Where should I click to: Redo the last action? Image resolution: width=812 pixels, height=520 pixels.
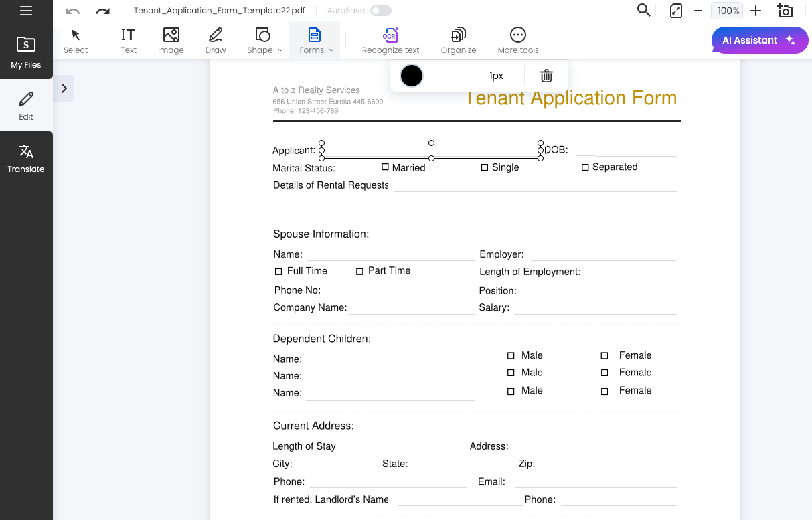pos(102,11)
